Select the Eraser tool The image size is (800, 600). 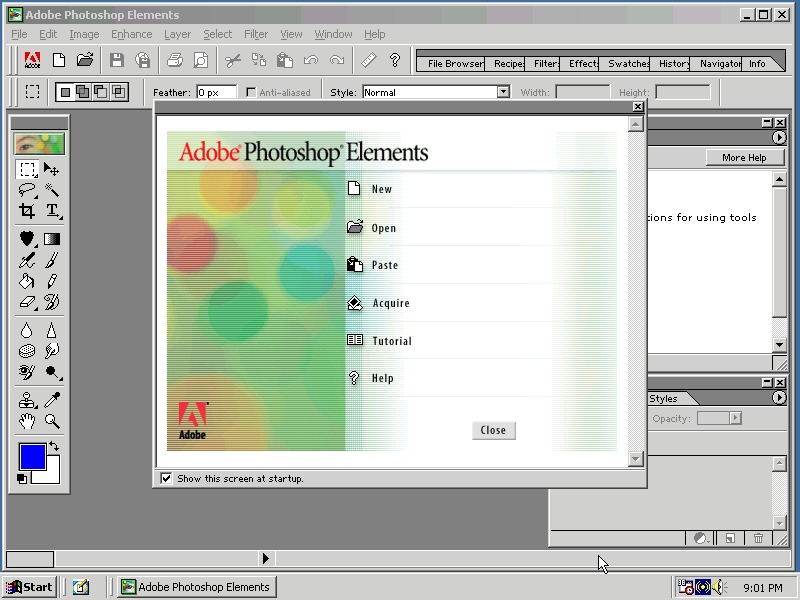click(27, 302)
